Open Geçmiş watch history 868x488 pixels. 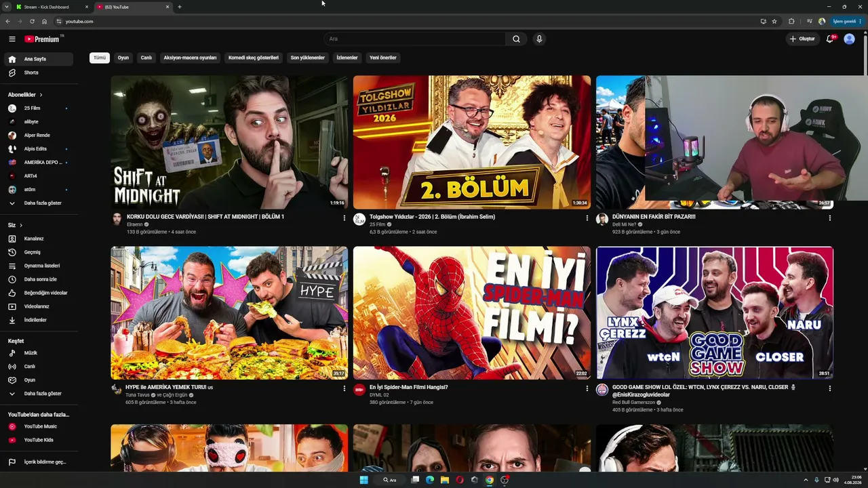pos(39,252)
